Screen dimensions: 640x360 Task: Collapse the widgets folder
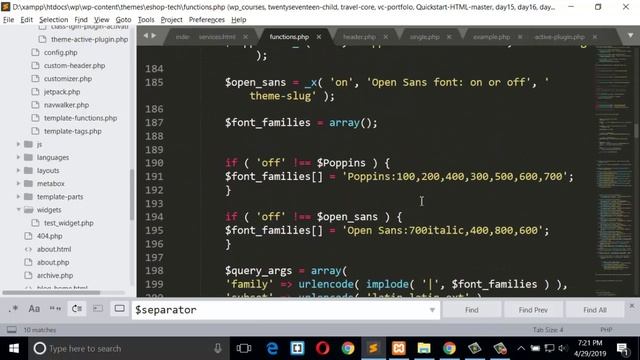18,209
